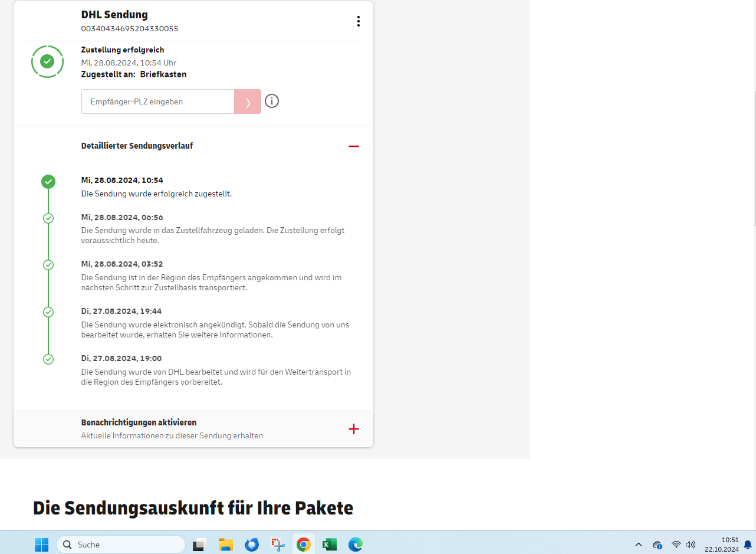Click the tracking number 00340434695204330055
The image size is (756, 554).
130,28
